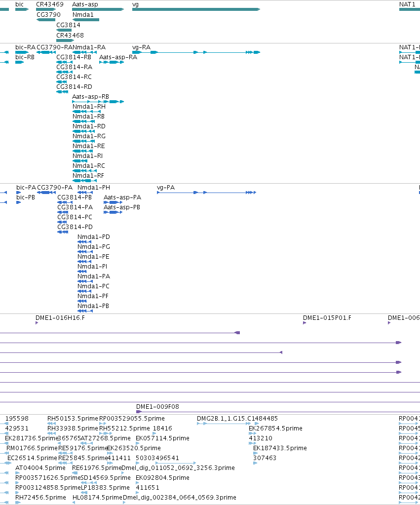The height and width of the screenshot is (505, 420).
Task: Click protein Aats-asp-PA
Action: point(122,197)
